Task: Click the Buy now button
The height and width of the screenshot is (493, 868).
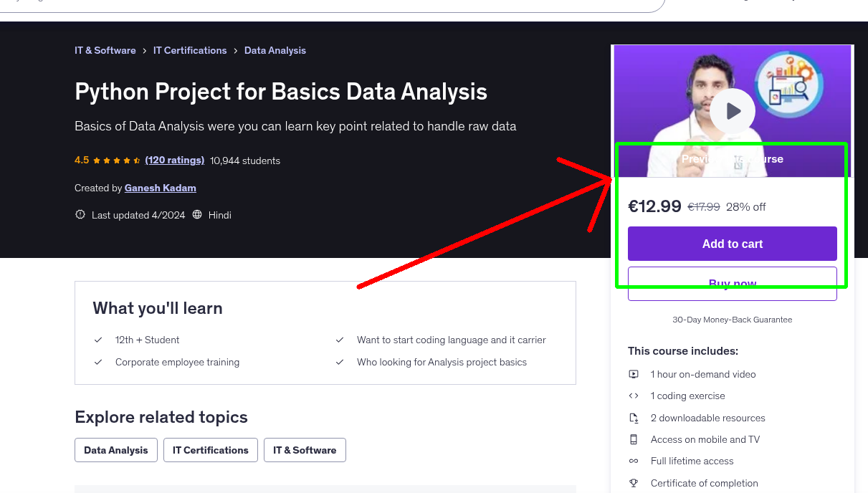Action: 732,283
